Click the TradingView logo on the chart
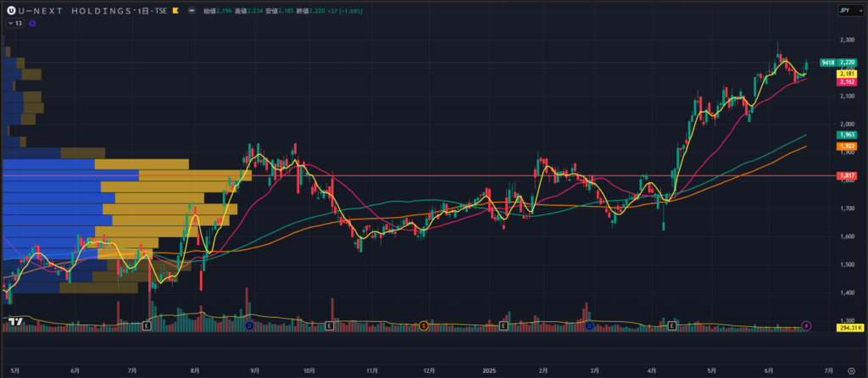Screen dimensions: 868x378 (15, 321)
